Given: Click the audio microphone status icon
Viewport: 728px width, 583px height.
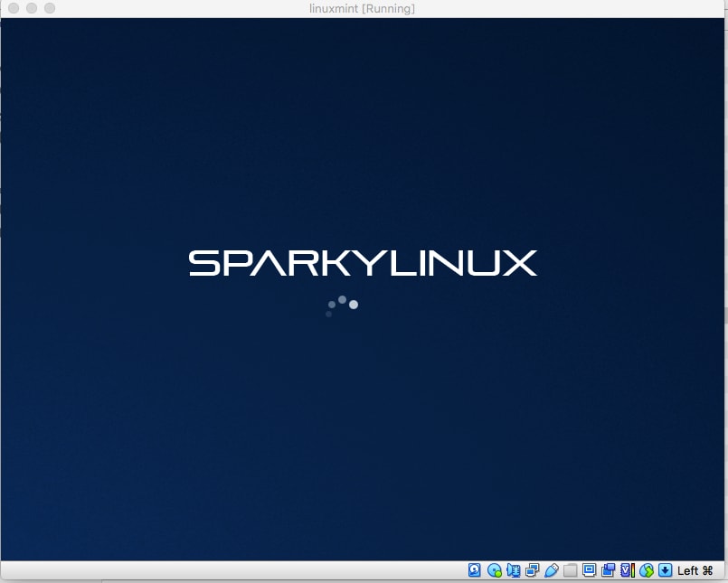Looking at the screenshot, I should click(514, 570).
